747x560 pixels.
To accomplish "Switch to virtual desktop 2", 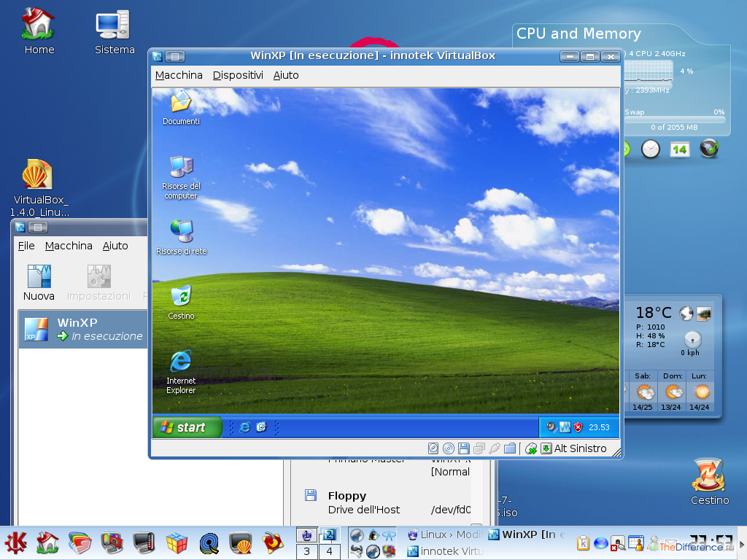I will (329, 534).
